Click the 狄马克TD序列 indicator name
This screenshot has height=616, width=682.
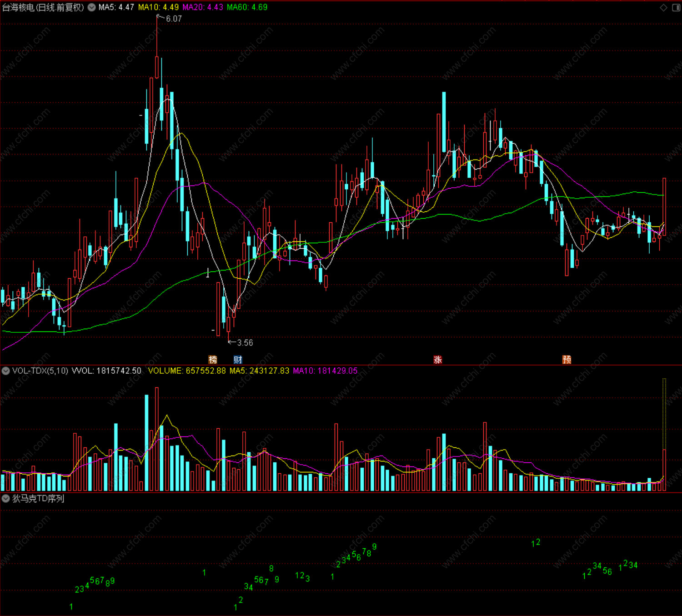[x=38, y=499]
